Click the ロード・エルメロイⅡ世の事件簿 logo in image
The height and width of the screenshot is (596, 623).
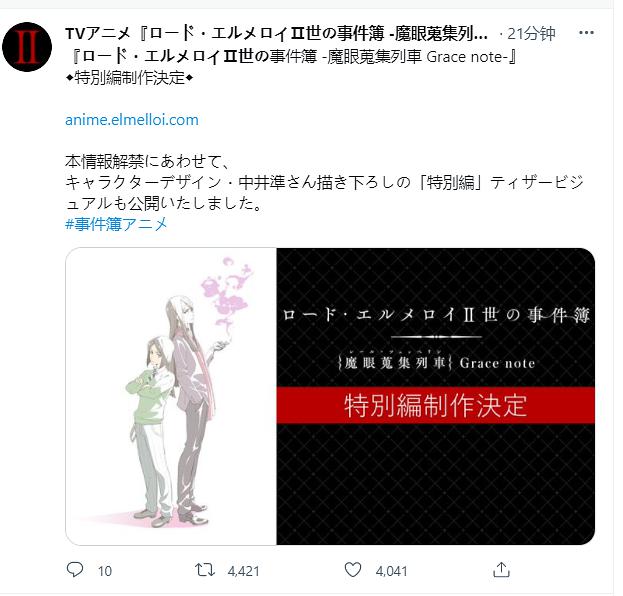[436, 315]
